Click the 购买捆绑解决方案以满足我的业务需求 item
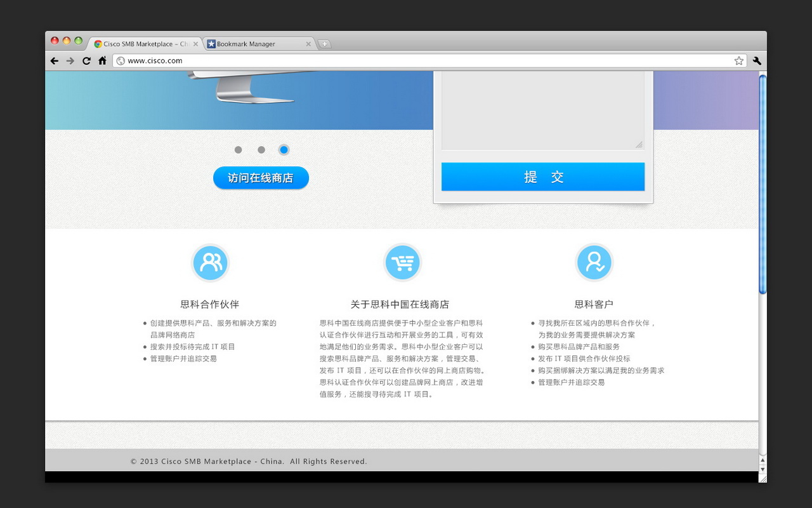The height and width of the screenshot is (508, 812). point(601,370)
